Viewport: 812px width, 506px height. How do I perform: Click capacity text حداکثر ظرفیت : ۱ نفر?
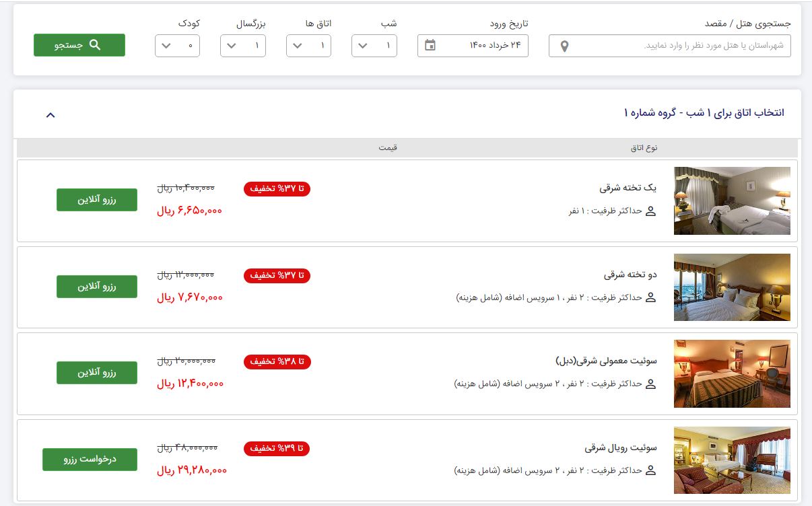point(605,211)
